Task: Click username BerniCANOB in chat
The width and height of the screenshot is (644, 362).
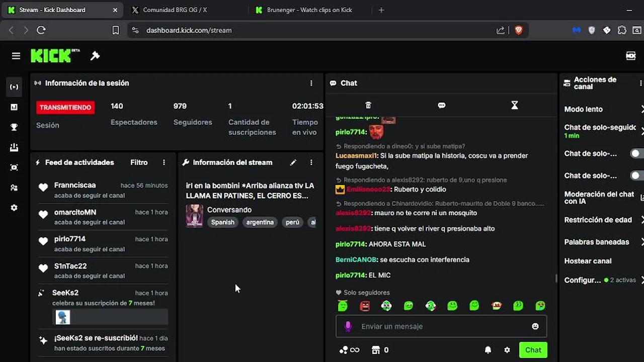Action: click(x=356, y=260)
